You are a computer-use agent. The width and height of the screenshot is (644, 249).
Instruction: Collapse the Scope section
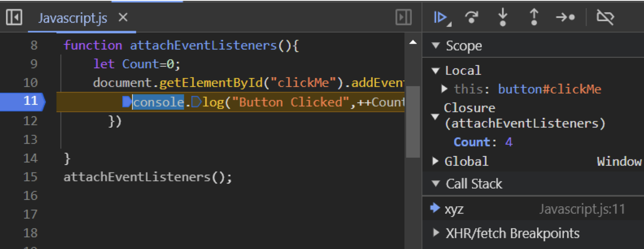[x=436, y=45]
